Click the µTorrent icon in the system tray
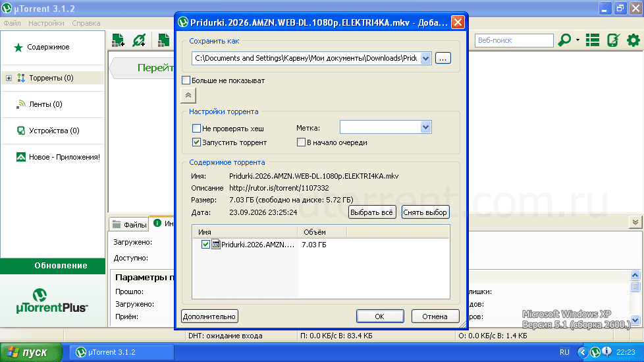Image resolution: width=644 pixels, height=362 pixels. [595, 352]
